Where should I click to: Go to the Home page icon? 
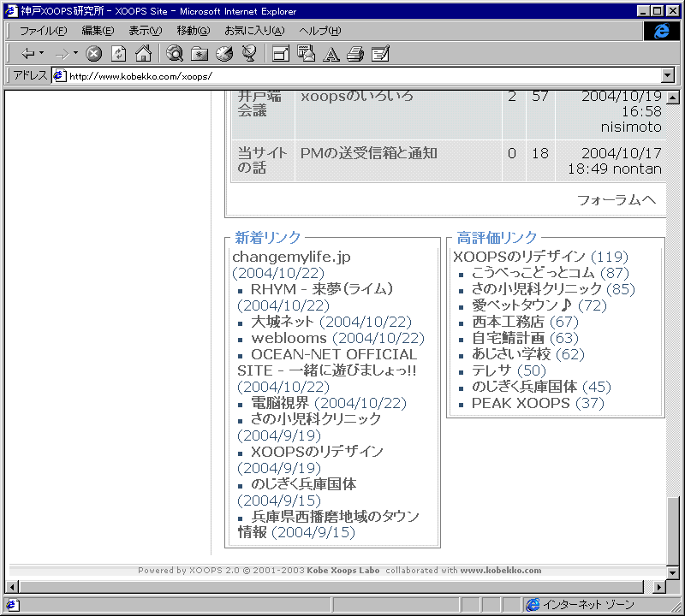tap(143, 54)
